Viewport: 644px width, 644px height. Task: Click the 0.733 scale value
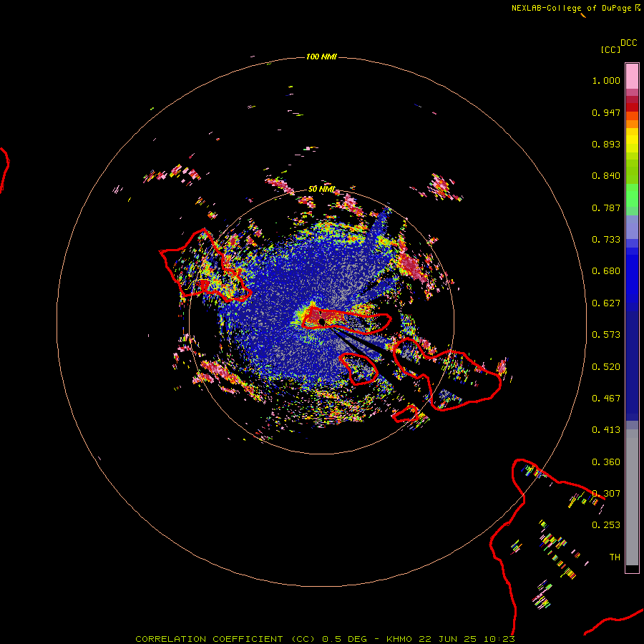[x=606, y=240]
